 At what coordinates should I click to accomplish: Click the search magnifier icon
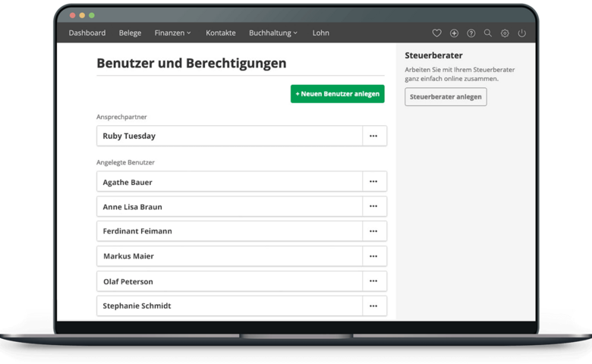488,33
